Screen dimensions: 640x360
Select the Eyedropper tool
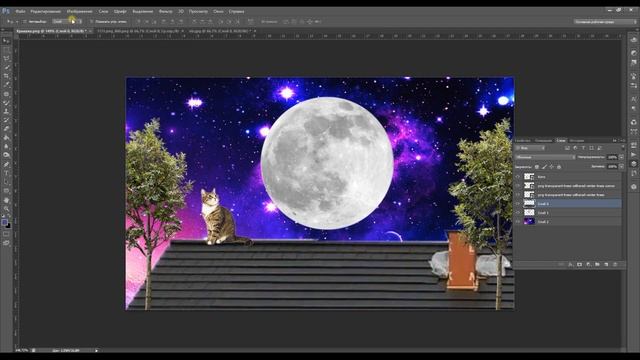[x=6, y=85]
